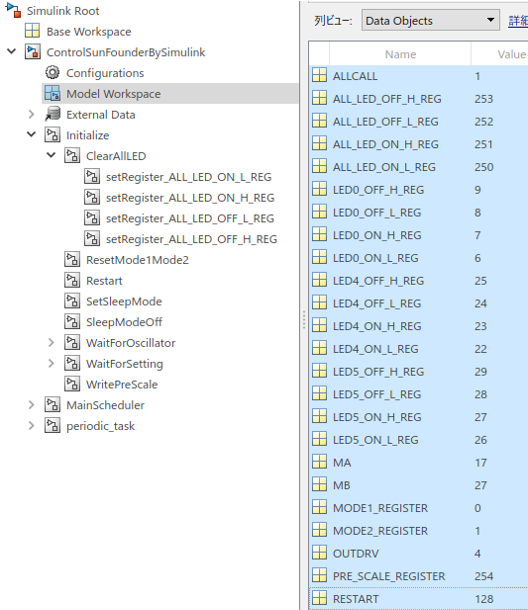Click the setRegister_ALL_LED_OFF_H_REG block icon
Viewport: 528px width, 610px height.
(92, 238)
